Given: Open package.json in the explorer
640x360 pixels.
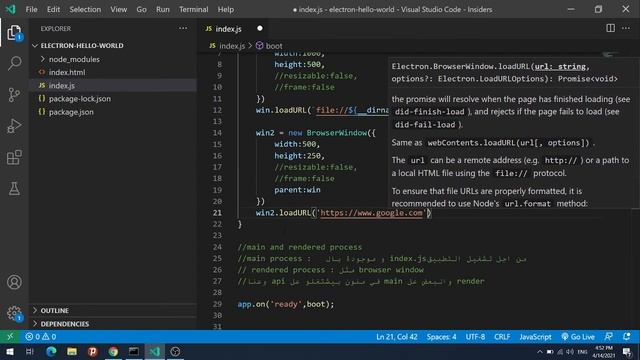Looking at the screenshot, I should [x=71, y=112].
